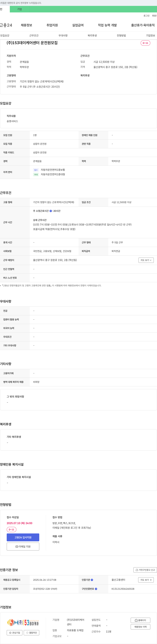Click the envelope icon on 이메일 지원
The width and height of the screenshot is (157, 644).
[x=17, y=547]
